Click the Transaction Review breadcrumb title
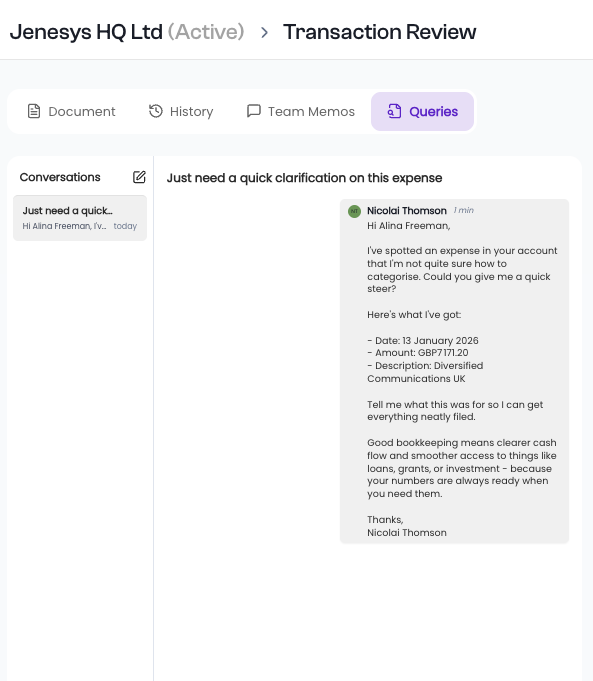The width and height of the screenshot is (593, 681). click(x=380, y=32)
